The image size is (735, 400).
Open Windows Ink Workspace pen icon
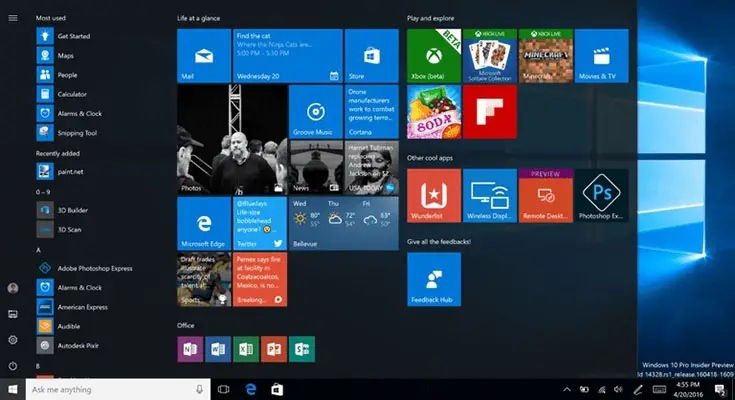[x=638, y=389]
